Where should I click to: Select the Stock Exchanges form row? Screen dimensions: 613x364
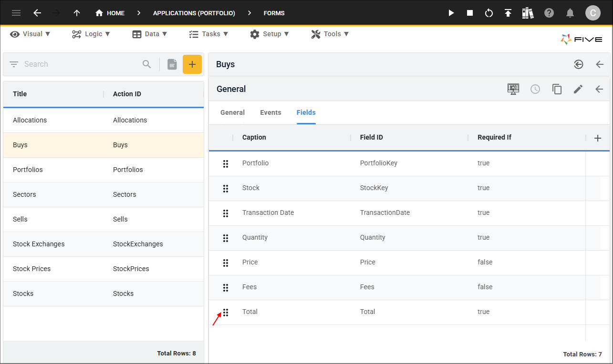coord(104,244)
